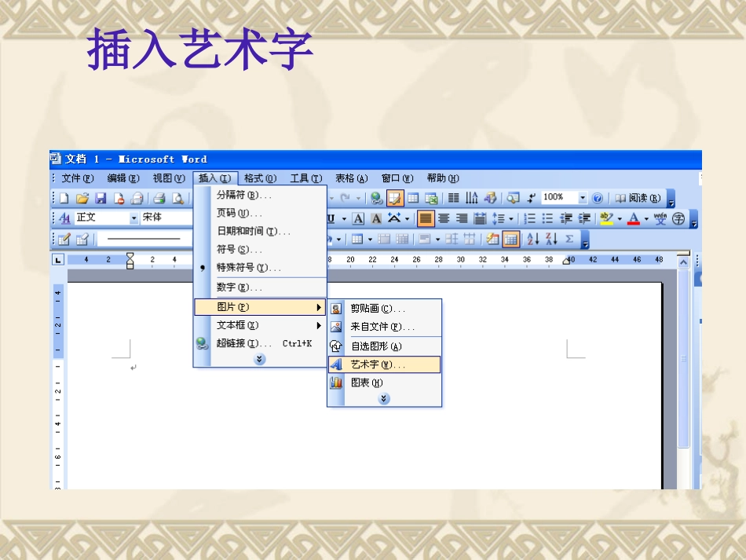Click the Increase Indent icon
746x560 pixels.
pyautogui.click(x=584, y=218)
